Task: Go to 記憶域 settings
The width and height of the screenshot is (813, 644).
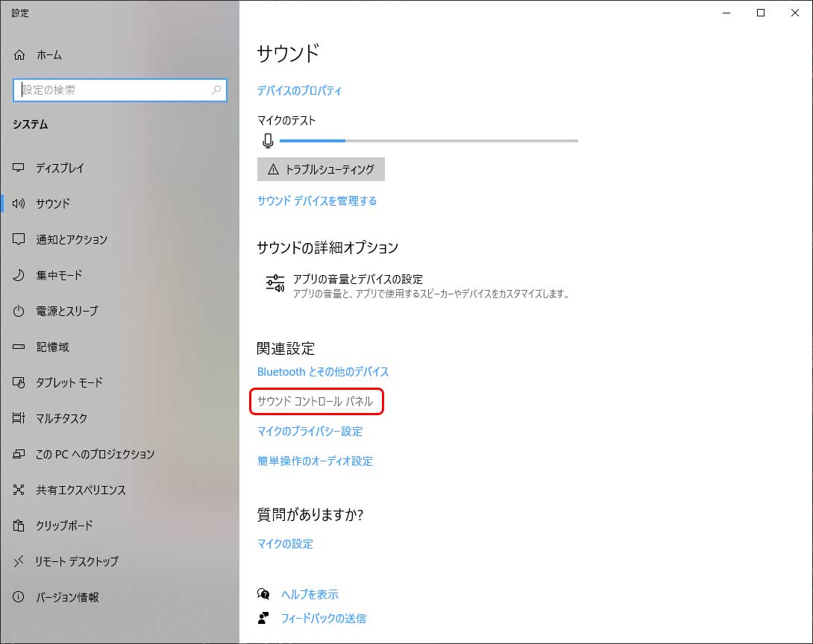Action: click(52, 347)
